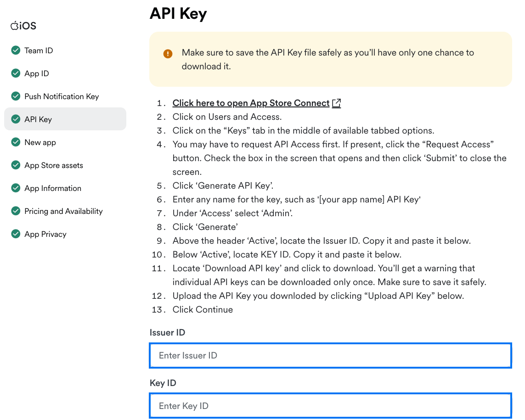The image size is (525, 420).
Task: Click the Key ID input box
Action: (x=330, y=406)
